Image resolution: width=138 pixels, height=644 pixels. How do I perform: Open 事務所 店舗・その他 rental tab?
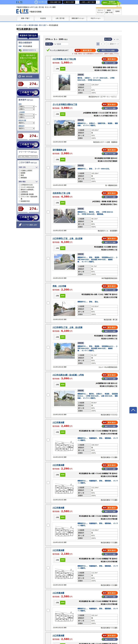[109, 11]
